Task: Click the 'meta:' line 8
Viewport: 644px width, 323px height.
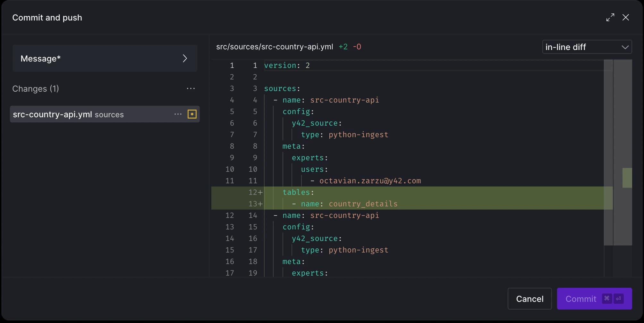Action: pyautogui.click(x=293, y=146)
